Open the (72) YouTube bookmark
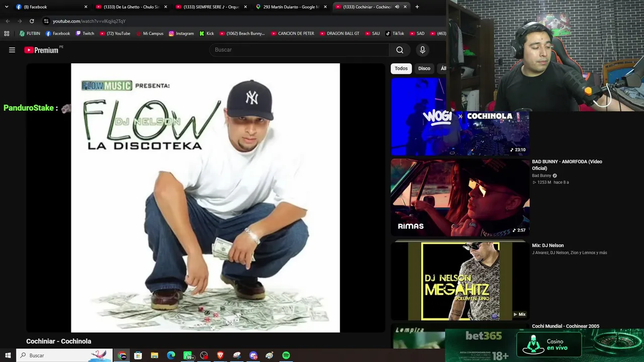Image resolution: width=644 pixels, height=362 pixels. [x=115, y=34]
